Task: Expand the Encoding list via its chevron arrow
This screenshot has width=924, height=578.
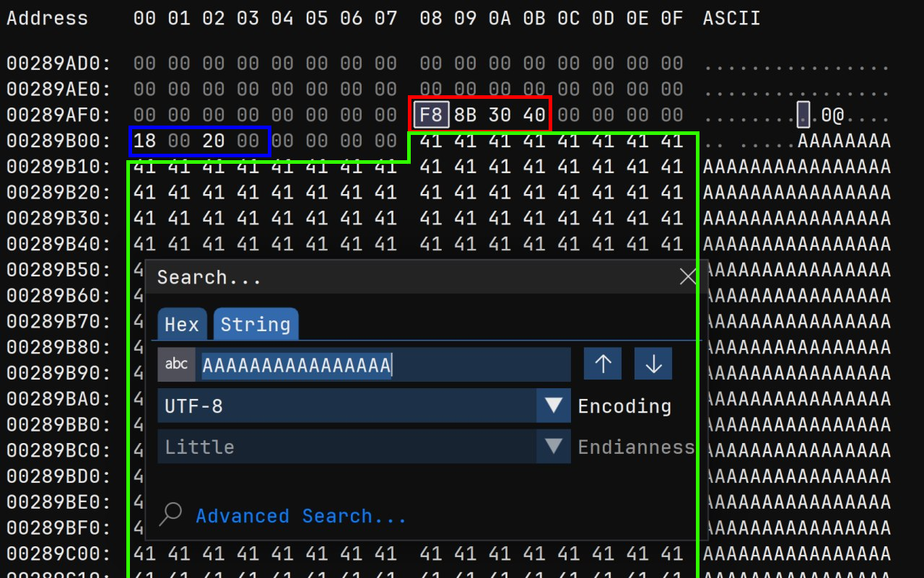Action: tap(554, 406)
